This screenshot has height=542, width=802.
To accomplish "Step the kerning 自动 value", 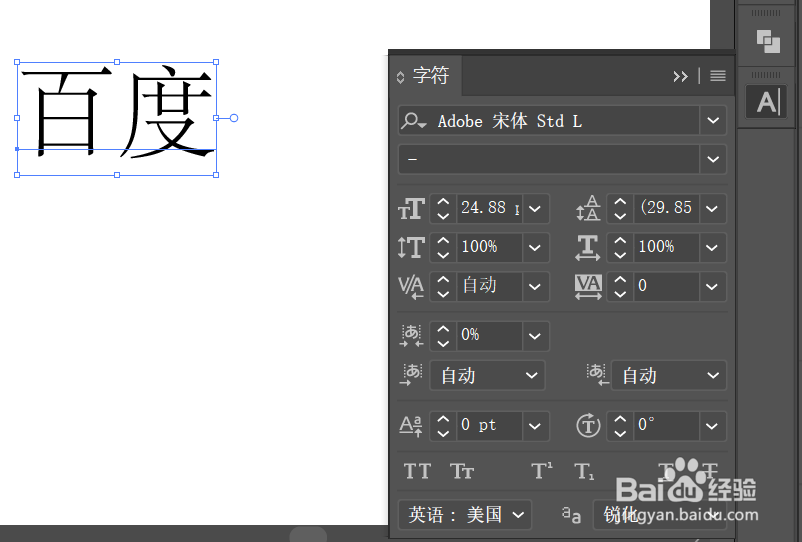I will click(443, 286).
